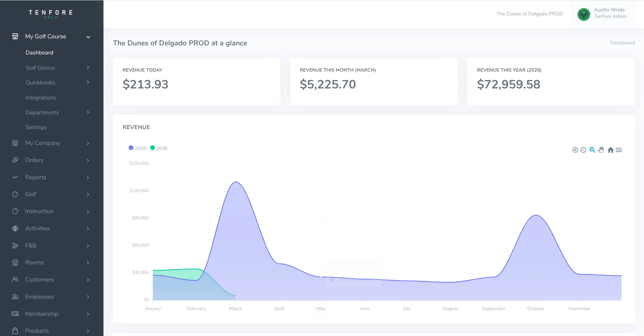Select the panning hand tool on the chart
Screen dimensions: 644x336
click(x=601, y=150)
